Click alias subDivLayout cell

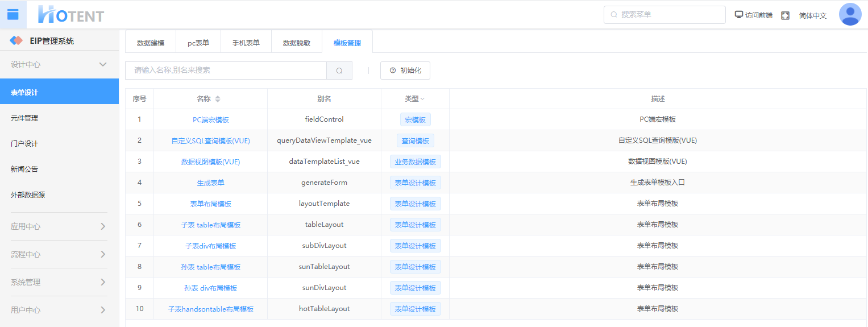[325, 246]
